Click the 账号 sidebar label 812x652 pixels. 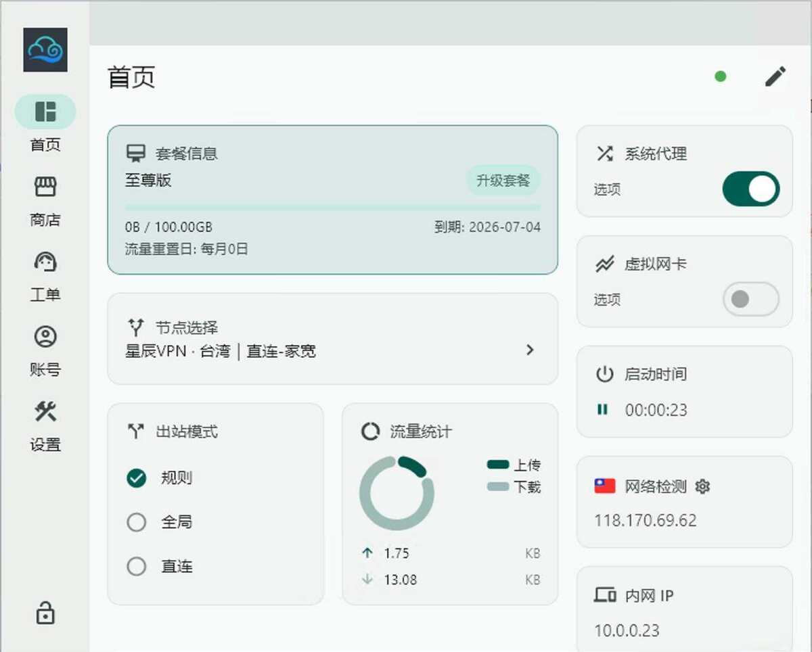(x=45, y=370)
